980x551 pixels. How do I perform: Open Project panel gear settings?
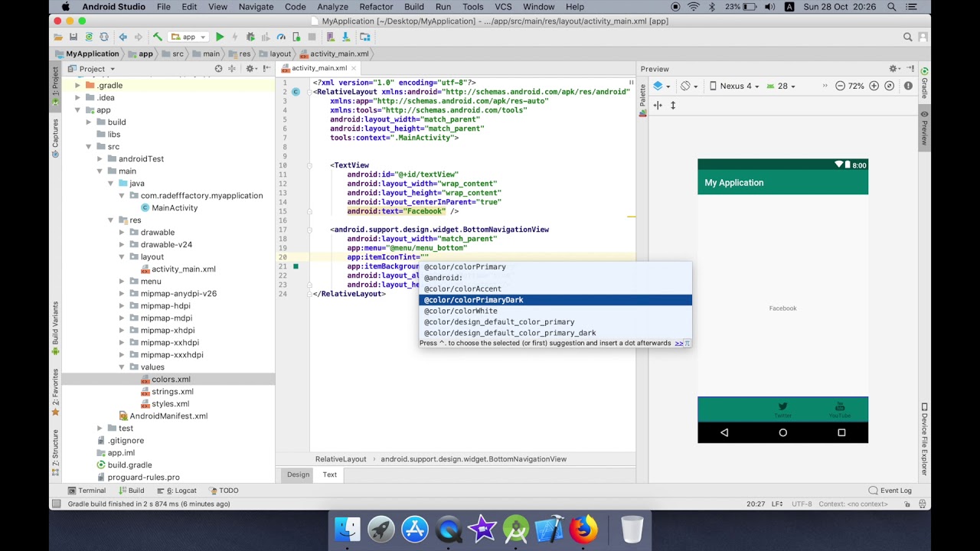(250, 69)
